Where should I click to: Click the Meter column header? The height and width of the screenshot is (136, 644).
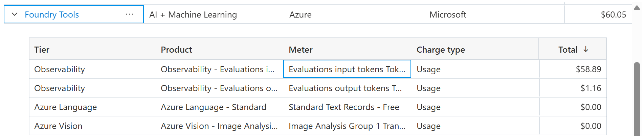(x=301, y=50)
